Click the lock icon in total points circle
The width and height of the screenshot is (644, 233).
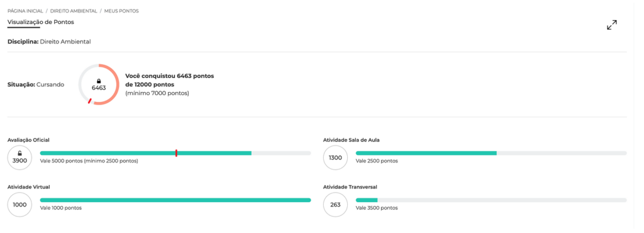(99, 81)
